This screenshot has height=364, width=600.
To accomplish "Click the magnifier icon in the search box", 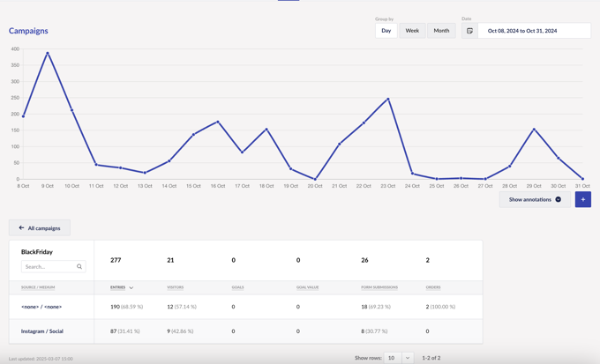I will 79,266.
